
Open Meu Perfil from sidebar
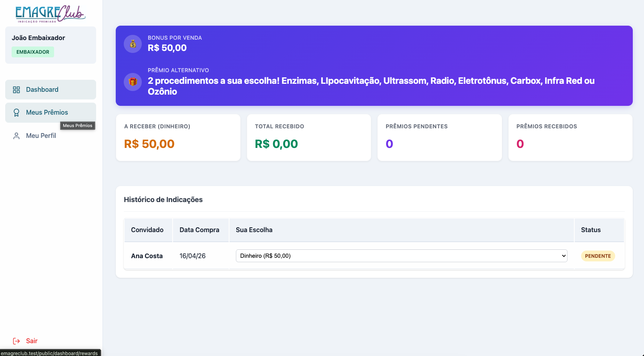(x=41, y=136)
